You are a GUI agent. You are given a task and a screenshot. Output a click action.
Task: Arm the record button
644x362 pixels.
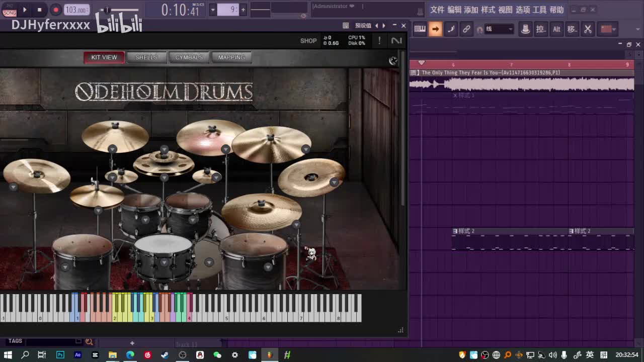pos(56,10)
